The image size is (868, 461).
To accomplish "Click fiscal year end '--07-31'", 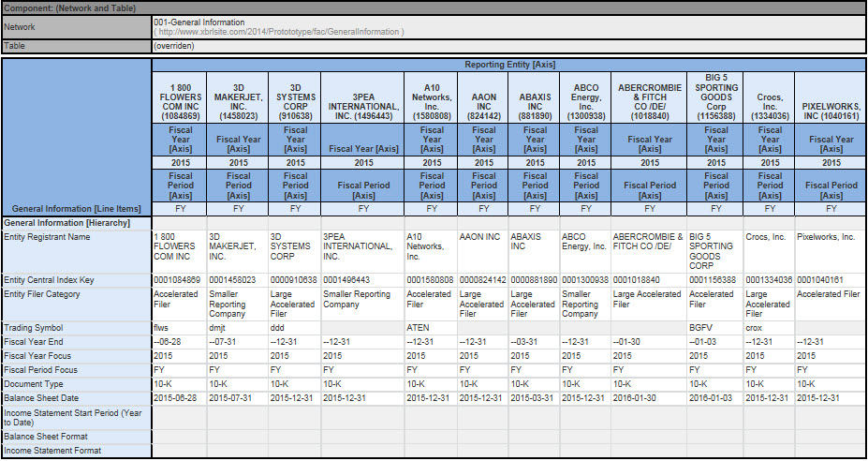I will pyautogui.click(x=223, y=342).
